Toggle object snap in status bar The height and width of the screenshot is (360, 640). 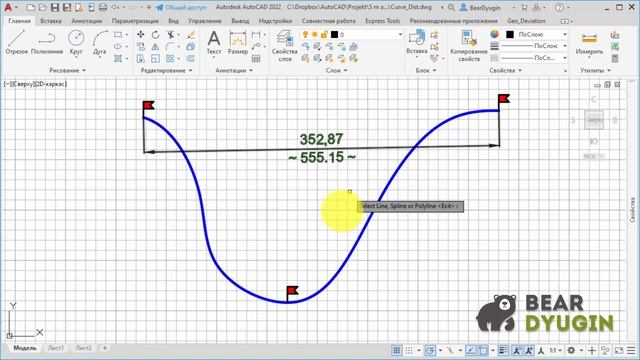(483, 350)
